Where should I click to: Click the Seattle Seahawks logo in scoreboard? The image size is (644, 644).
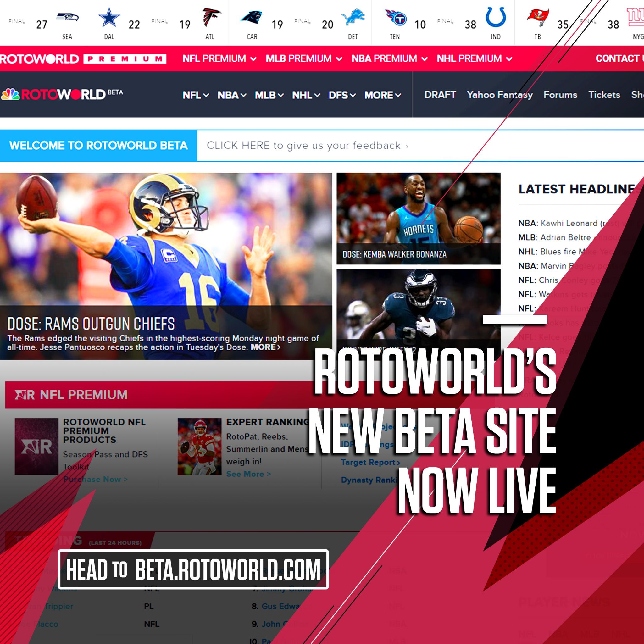click(67, 17)
